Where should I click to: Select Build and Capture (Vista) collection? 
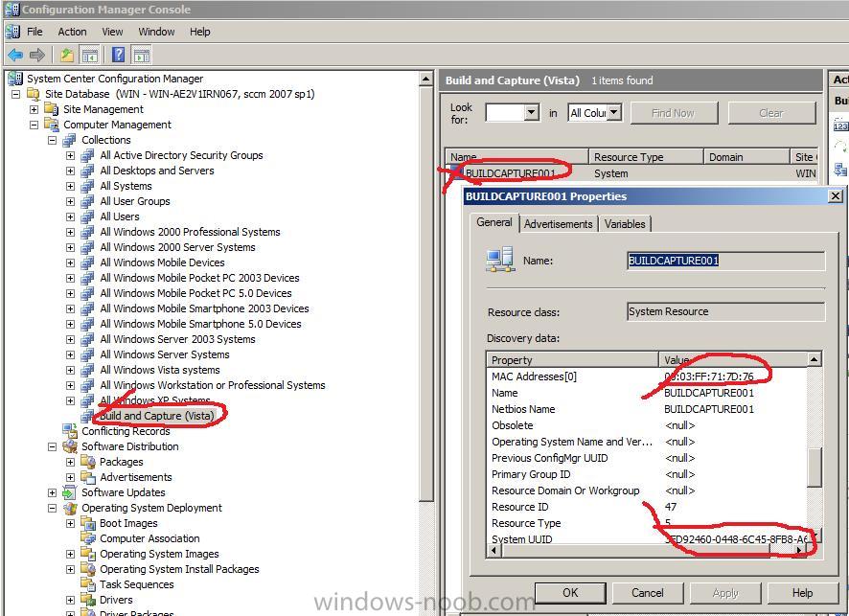157,416
